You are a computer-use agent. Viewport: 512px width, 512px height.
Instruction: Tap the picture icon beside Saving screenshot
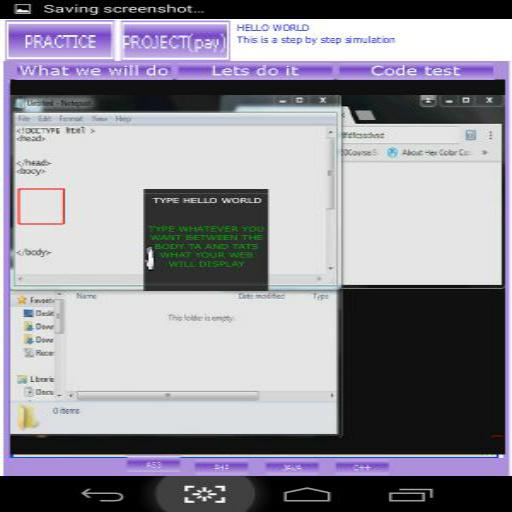coord(23,9)
